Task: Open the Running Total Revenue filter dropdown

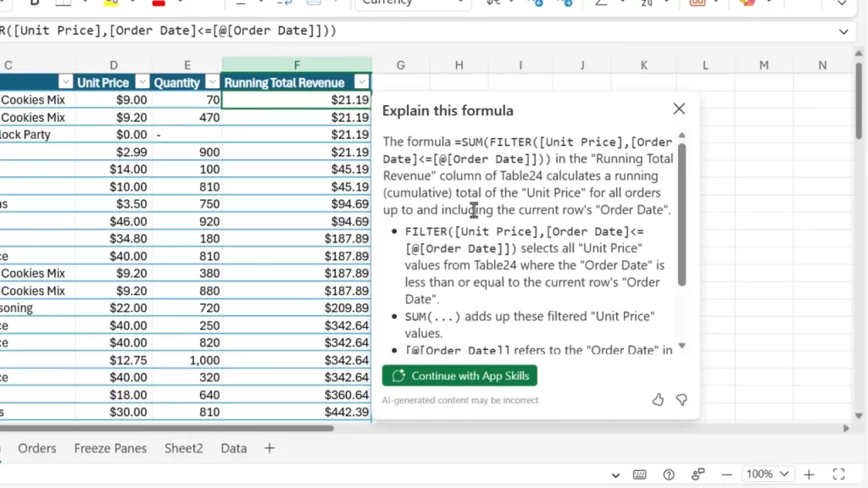Action: coord(363,82)
